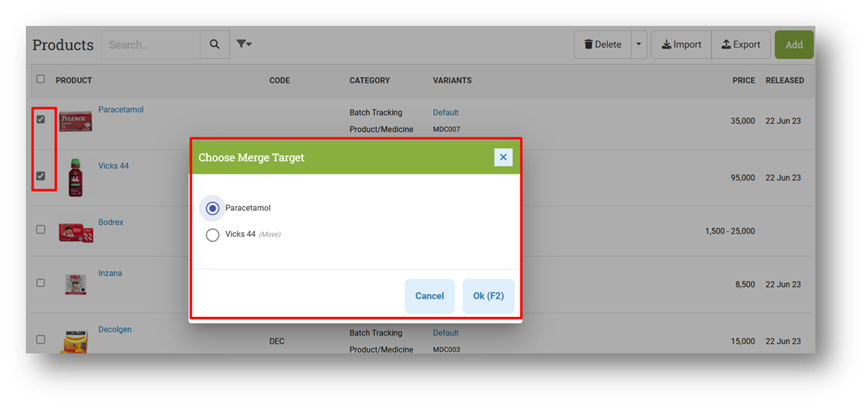This screenshot has height=406, width=868.
Task: Click the Tylenol product thumbnail
Action: click(76, 121)
